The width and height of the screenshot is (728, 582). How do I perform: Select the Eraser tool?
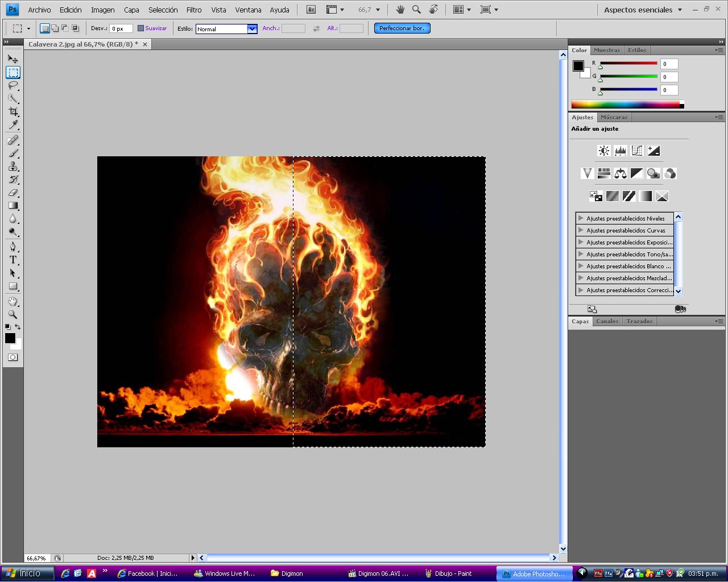(13, 192)
